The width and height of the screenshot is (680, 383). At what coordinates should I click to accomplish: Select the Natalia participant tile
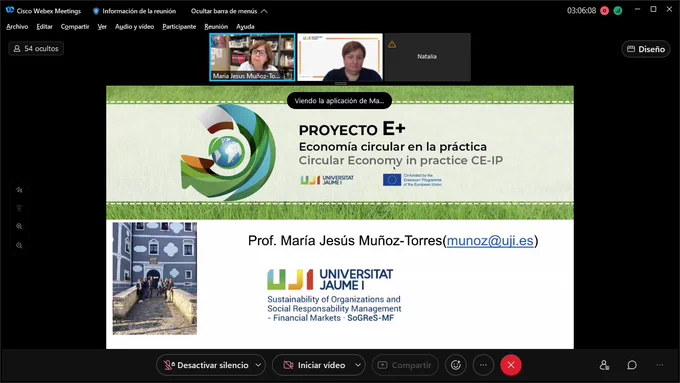(427, 57)
